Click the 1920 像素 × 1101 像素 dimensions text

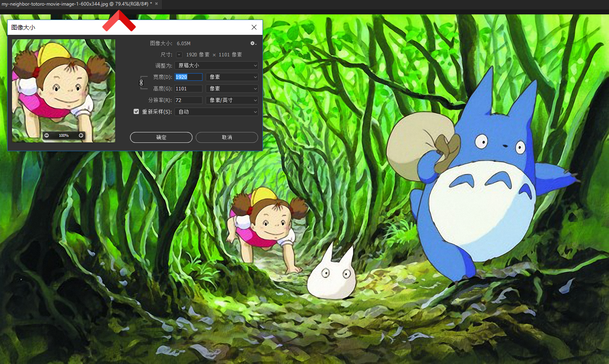coord(214,55)
